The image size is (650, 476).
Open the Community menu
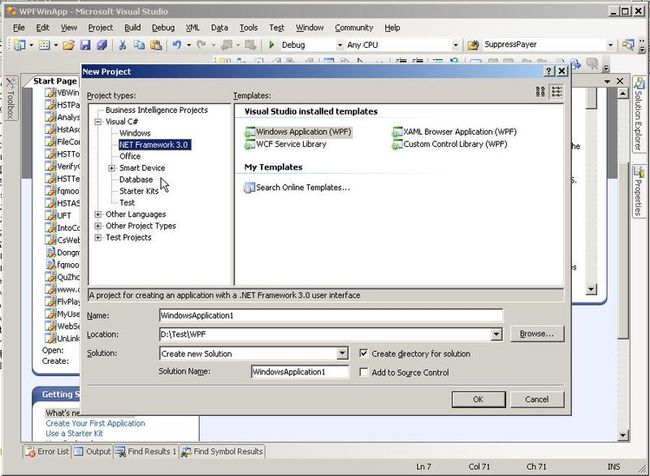354,28
